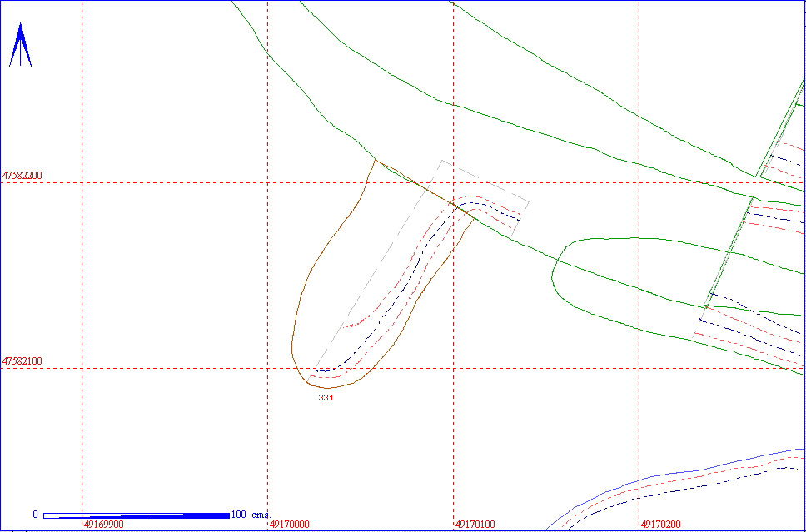Viewport: 806px width, 532px height.
Task: Click the northing label 47582200
Action: tap(22, 176)
